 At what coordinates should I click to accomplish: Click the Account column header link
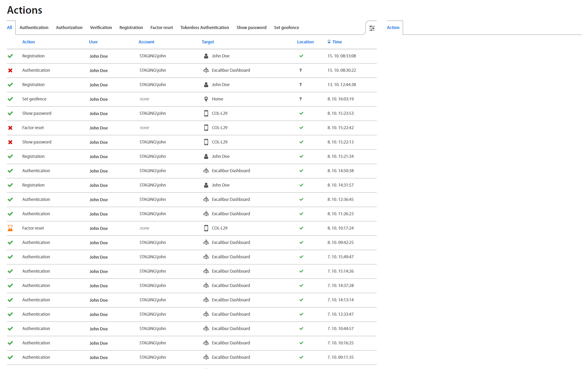pyautogui.click(x=146, y=42)
